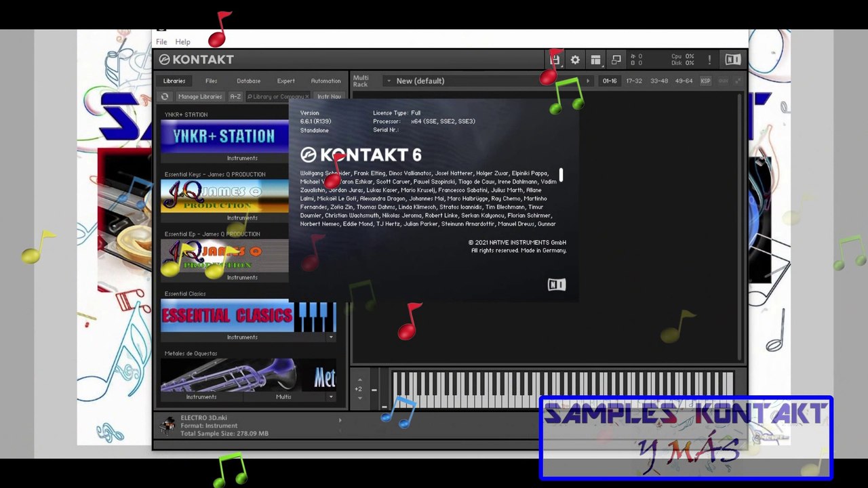This screenshot has height=488, width=868.
Task: Click the piano icon in info pane
Action: coord(167,426)
